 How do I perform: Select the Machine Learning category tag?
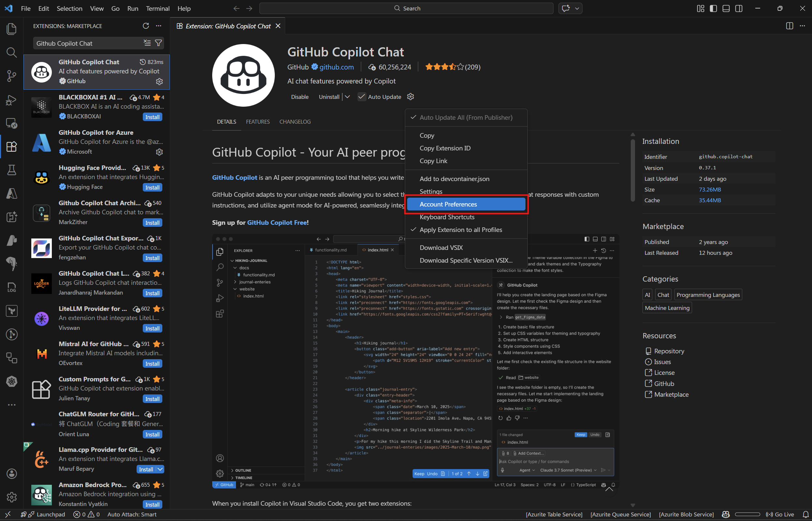coord(667,308)
